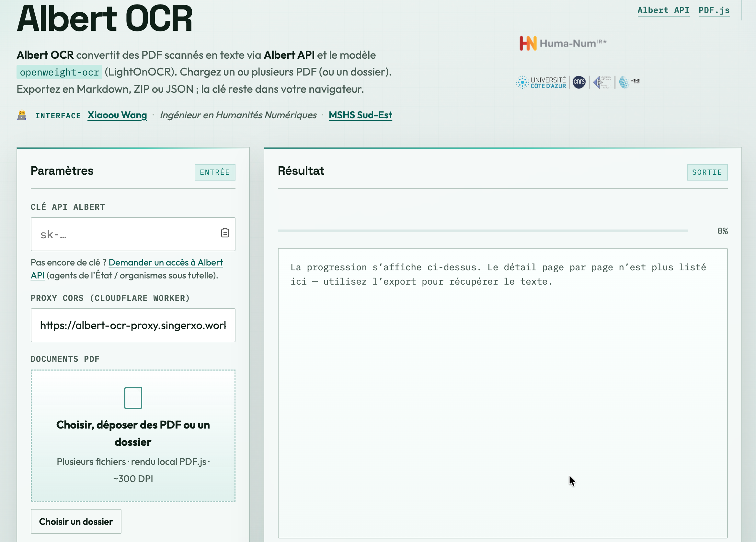Open the Xiaoou Wang author link
The height and width of the screenshot is (542, 756).
click(117, 115)
